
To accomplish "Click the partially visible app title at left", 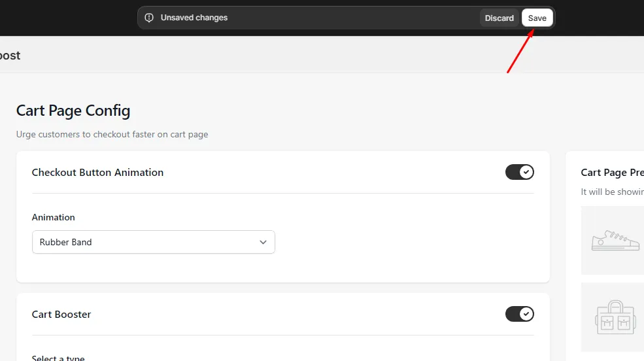I will [x=10, y=56].
